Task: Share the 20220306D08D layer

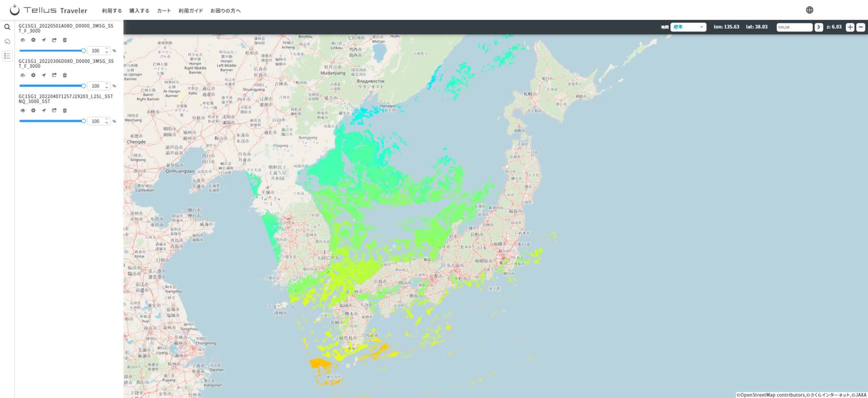Action: [54, 75]
